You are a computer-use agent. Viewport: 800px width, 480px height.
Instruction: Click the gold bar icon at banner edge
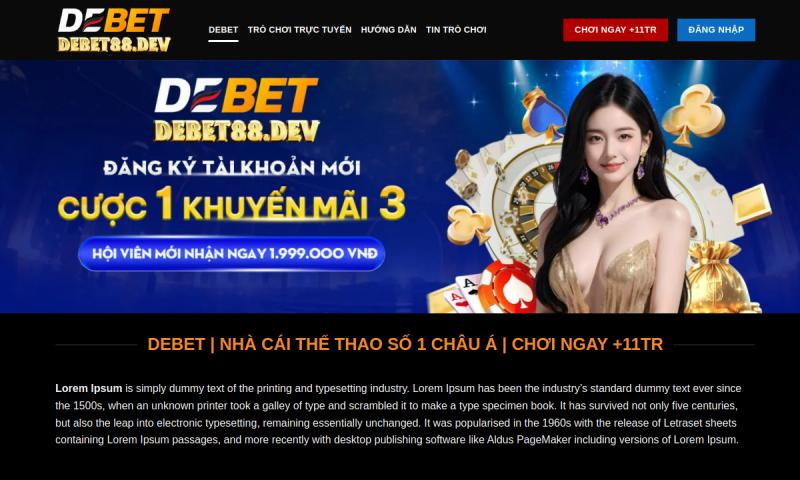[752, 204]
